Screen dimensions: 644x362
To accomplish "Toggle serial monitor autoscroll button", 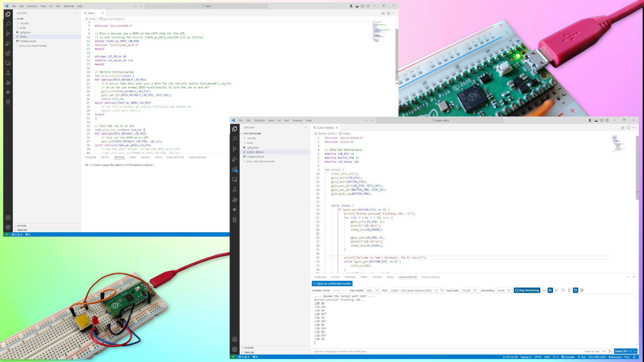I will click(550, 290).
